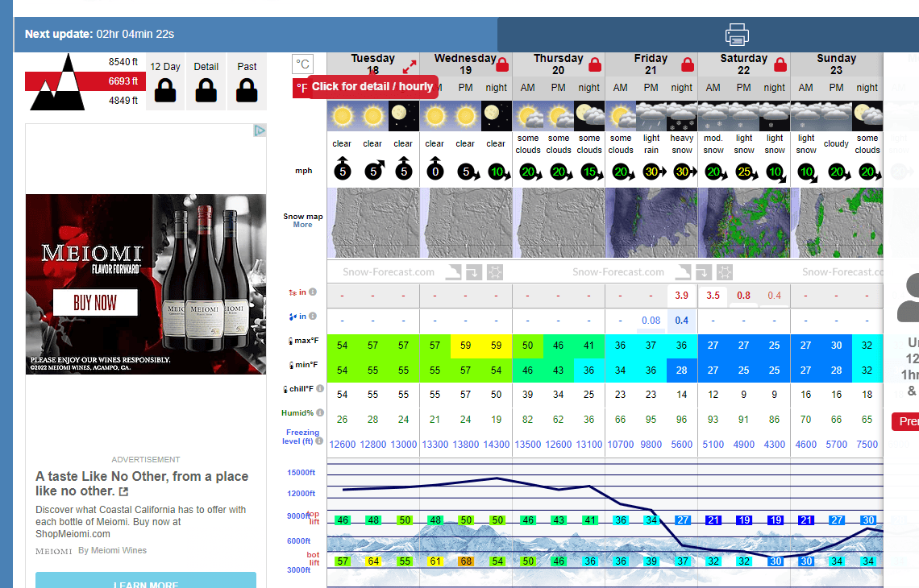Click Friday PM light rain icon
919x588 pixels.
pyautogui.click(x=651, y=116)
